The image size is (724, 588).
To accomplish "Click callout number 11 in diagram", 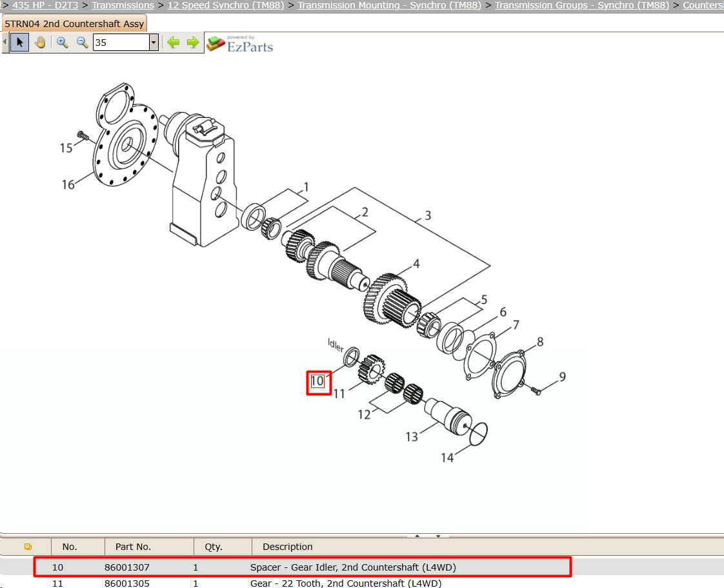I will coord(339,394).
